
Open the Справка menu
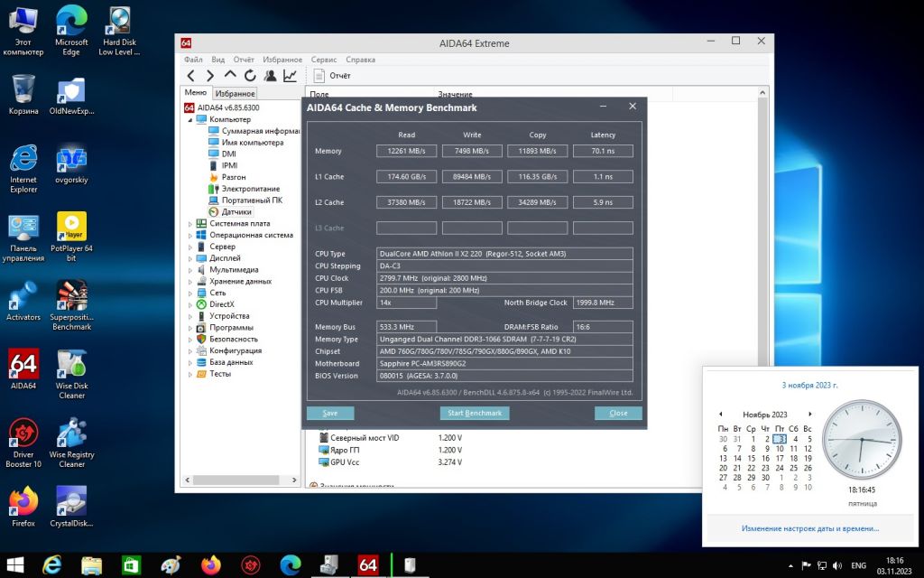pos(360,60)
